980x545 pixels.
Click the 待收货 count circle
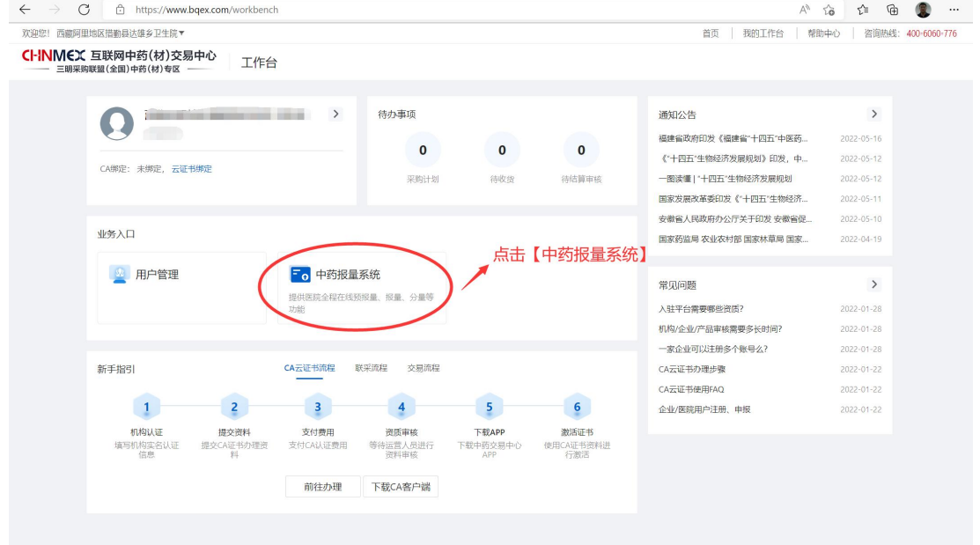[x=502, y=150]
